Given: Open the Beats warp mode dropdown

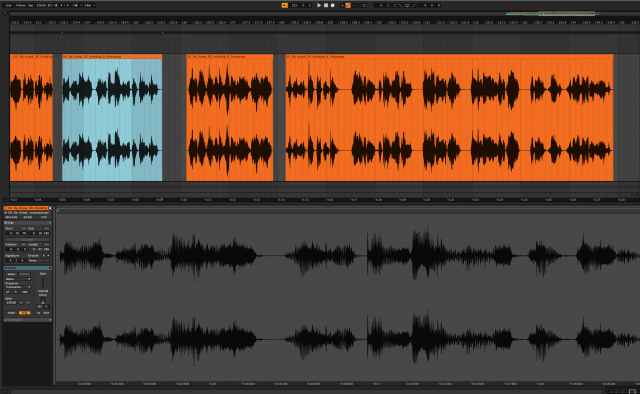Looking at the screenshot, I should click(18, 279).
